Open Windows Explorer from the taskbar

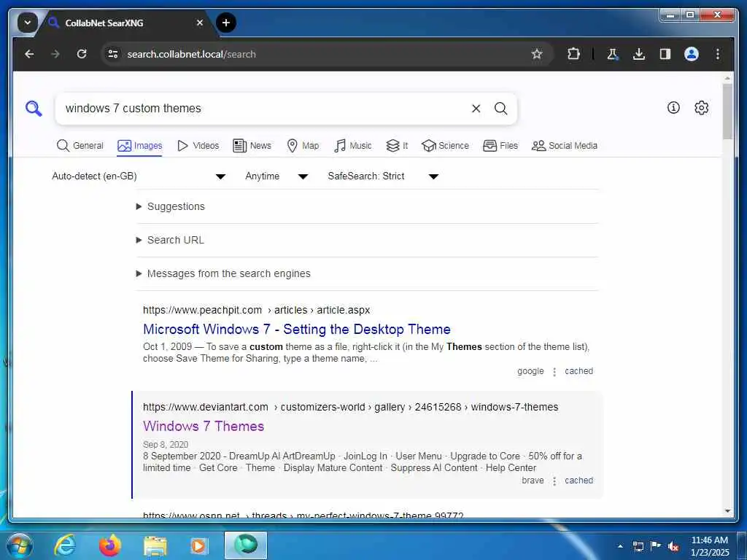(x=155, y=545)
